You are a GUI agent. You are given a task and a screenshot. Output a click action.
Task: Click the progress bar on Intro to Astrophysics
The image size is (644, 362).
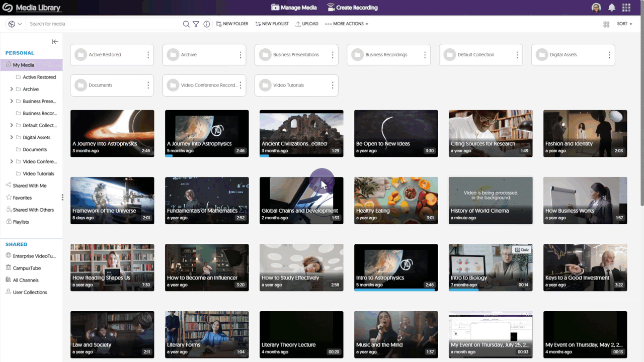[x=396, y=290]
